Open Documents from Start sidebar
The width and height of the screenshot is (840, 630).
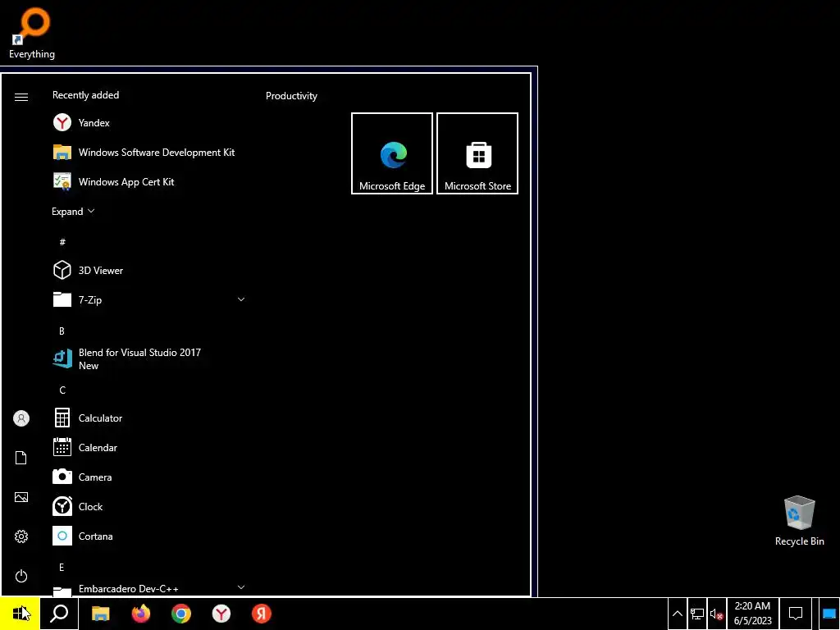21,458
